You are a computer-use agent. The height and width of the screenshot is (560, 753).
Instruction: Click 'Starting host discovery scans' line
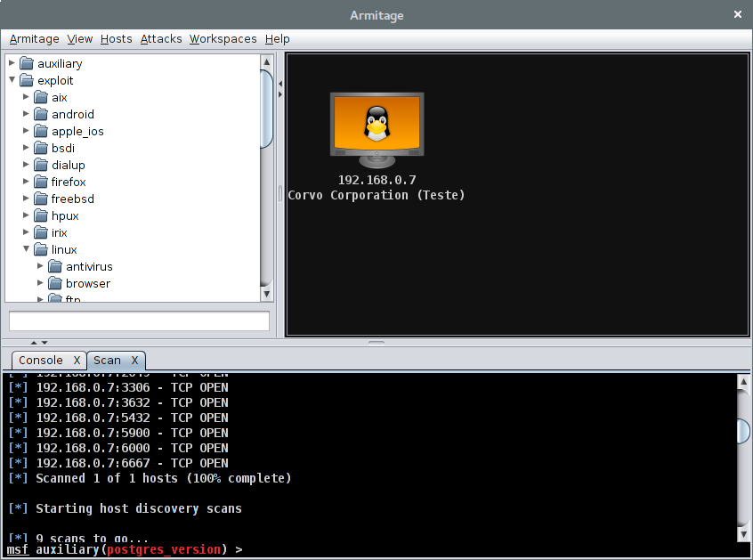pyautogui.click(x=125, y=508)
